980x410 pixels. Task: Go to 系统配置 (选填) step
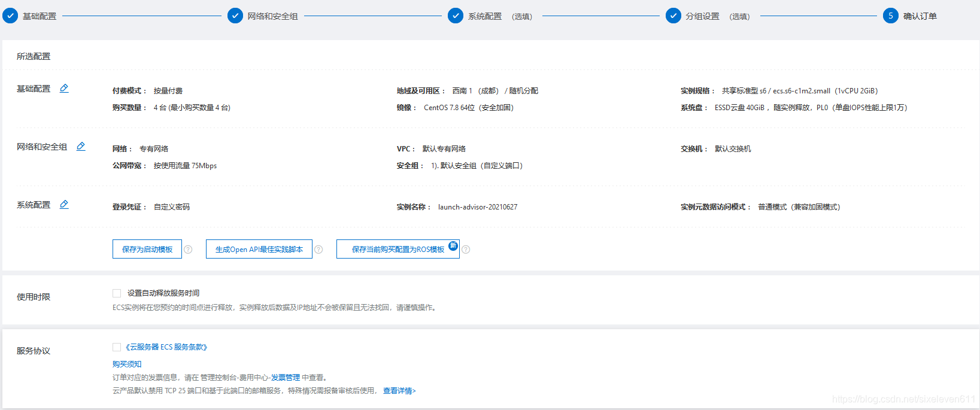click(x=500, y=16)
